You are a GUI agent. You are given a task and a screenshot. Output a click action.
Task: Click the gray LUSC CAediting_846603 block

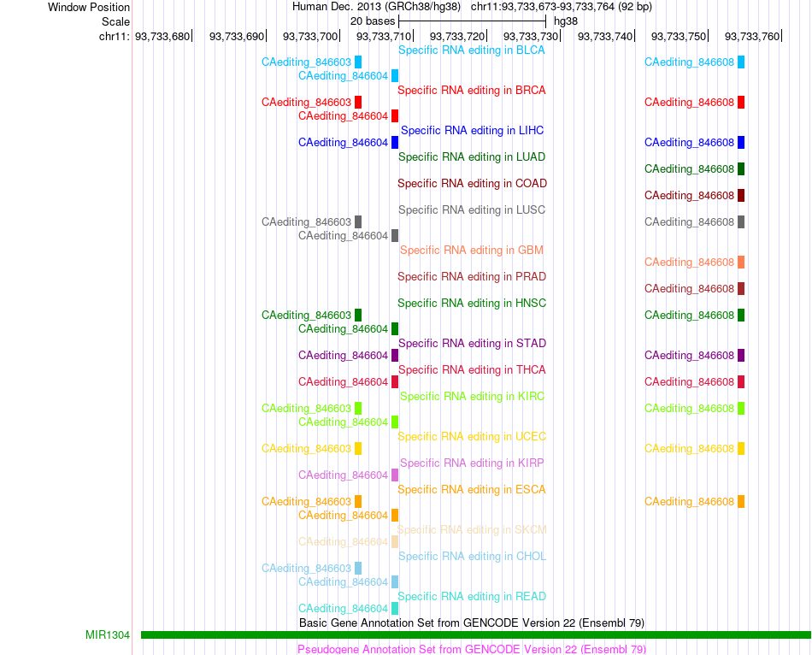358,221
